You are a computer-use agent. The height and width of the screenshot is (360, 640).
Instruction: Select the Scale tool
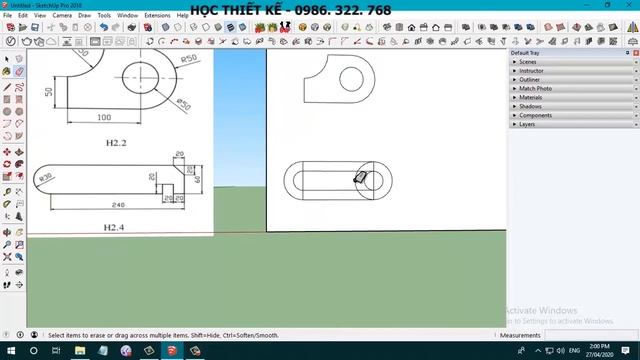[7, 176]
